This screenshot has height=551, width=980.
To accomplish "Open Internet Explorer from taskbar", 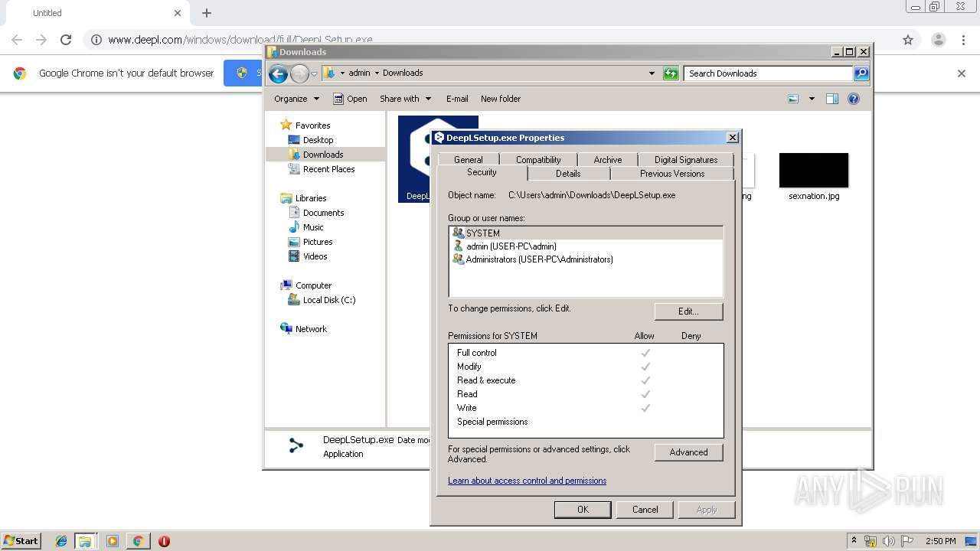I will [61, 541].
